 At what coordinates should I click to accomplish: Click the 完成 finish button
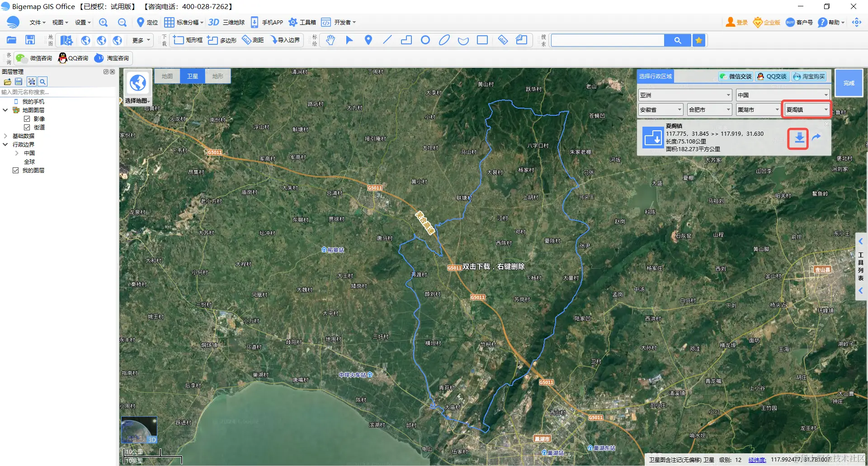coord(849,83)
